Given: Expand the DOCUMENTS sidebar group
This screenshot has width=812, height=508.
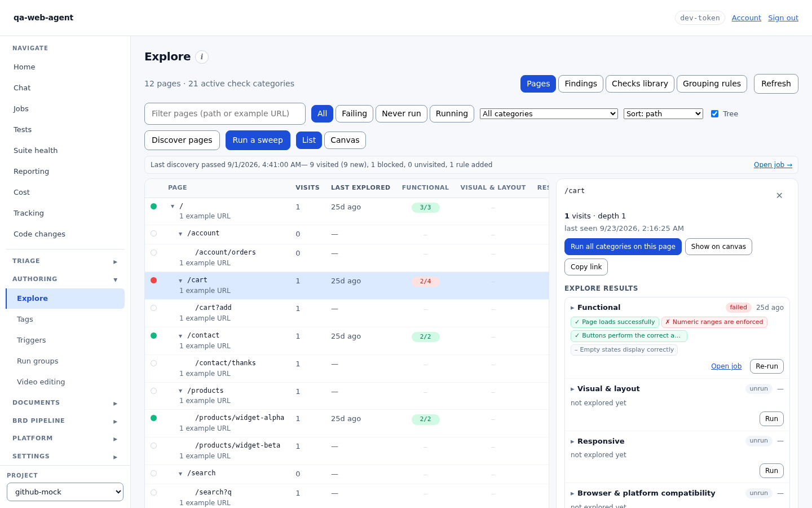Looking at the screenshot, I should pos(65,402).
